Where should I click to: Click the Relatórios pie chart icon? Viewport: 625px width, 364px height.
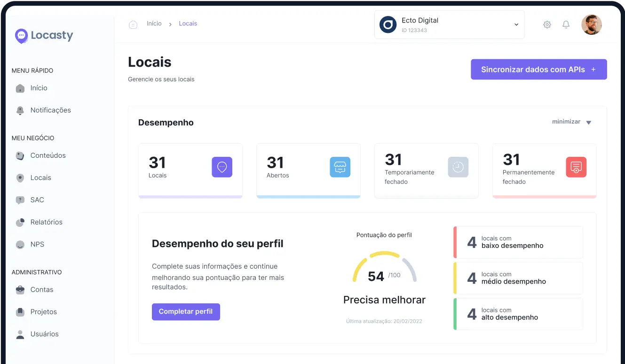coord(20,222)
